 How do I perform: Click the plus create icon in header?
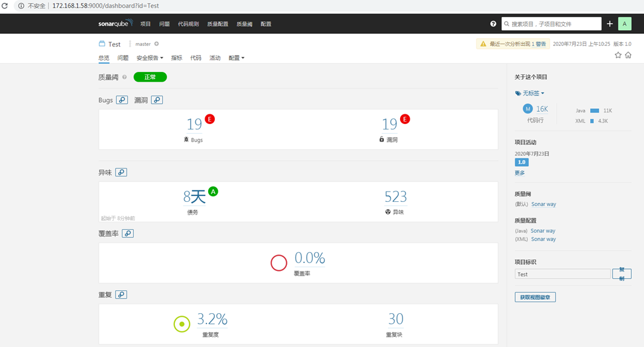tap(610, 24)
